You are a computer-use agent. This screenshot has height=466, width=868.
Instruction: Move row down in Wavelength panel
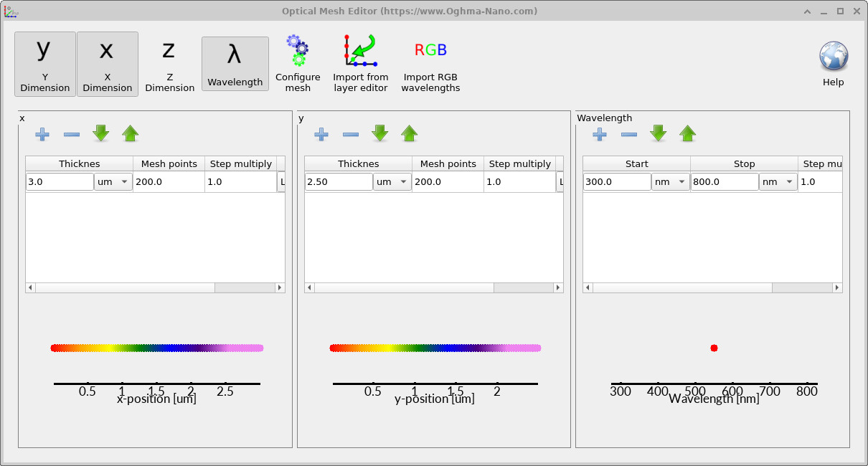pos(659,133)
